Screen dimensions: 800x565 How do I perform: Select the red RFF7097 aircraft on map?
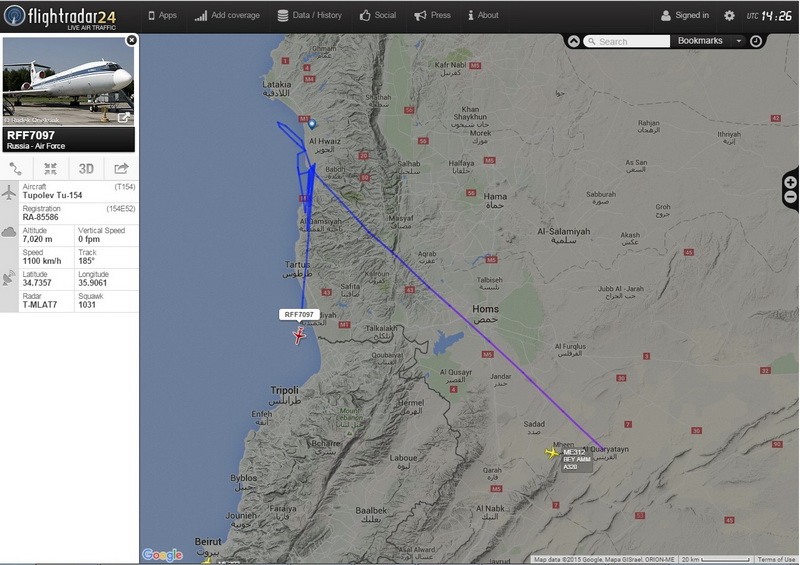[299, 335]
